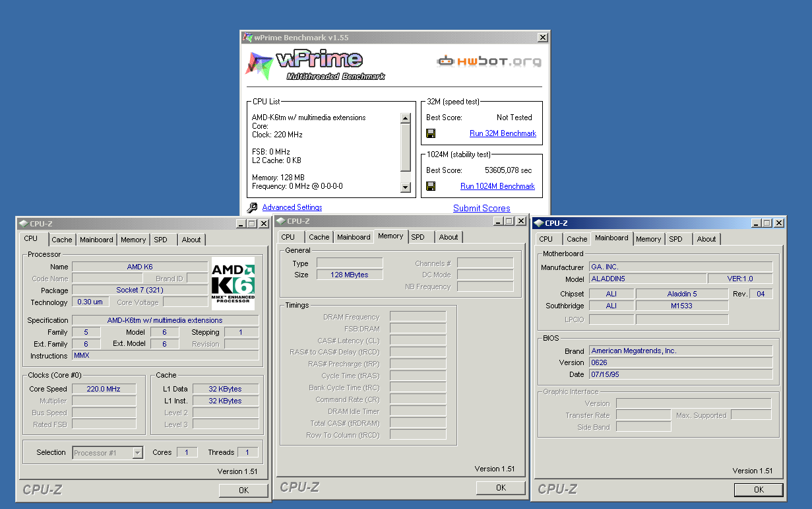The height and width of the screenshot is (509, 812).
Task: Click OK in the left CPU-Z window
Action: 243,490
